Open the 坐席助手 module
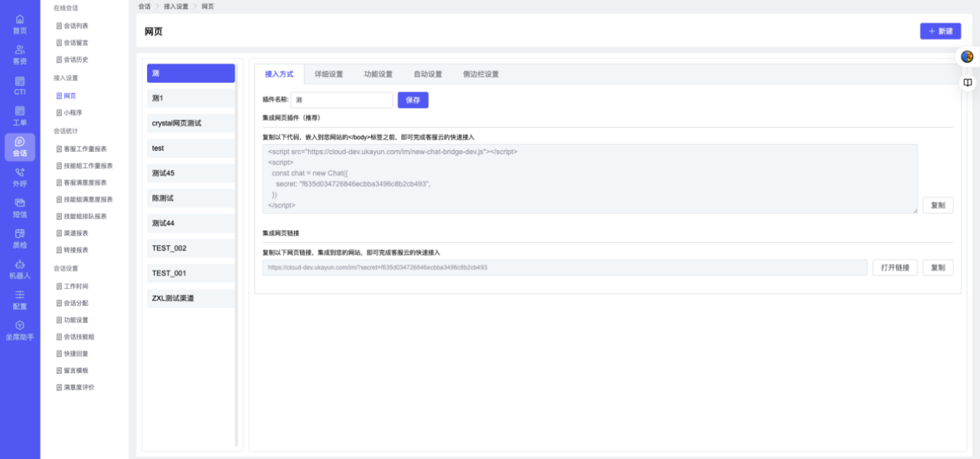Image resolution: width=980 pixels, height=459 pixels. 20,330
